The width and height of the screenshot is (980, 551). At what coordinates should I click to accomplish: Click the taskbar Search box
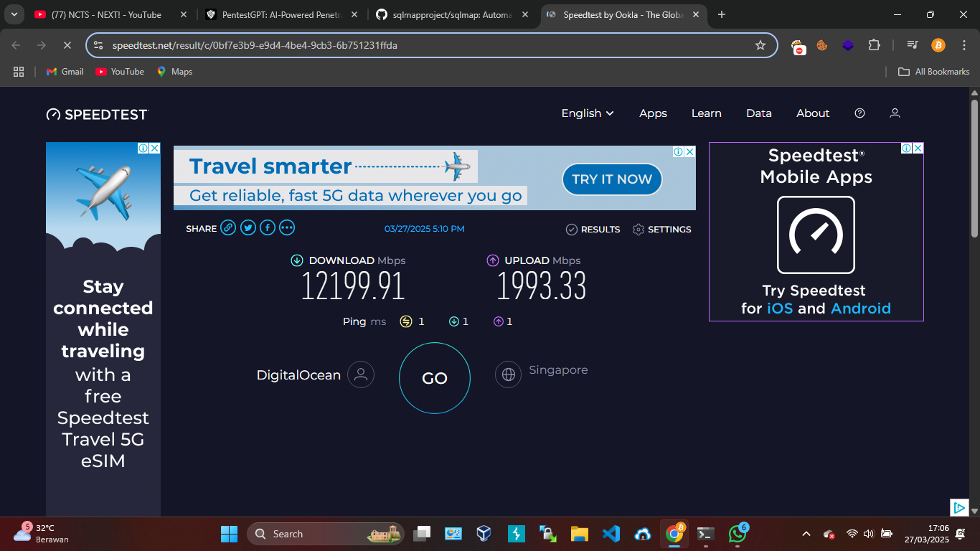tap(326, 534)
